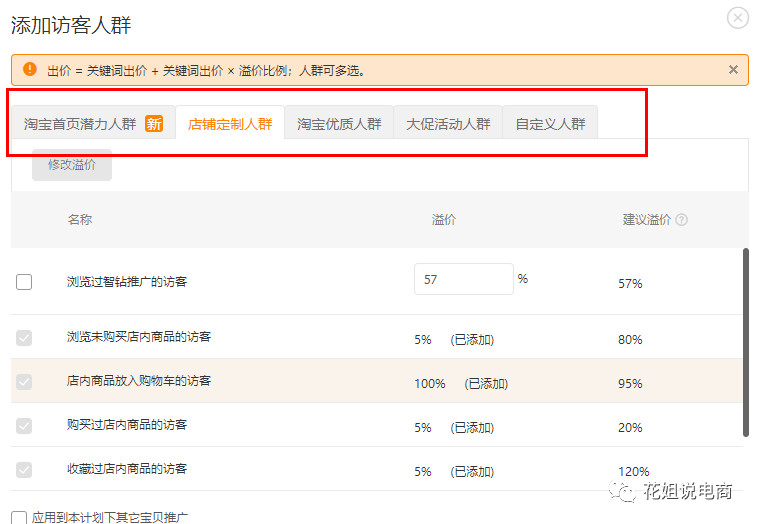
Task: Click the 溢价 input field showing 57
Action: pyautogui.click(x=463, y=279)
